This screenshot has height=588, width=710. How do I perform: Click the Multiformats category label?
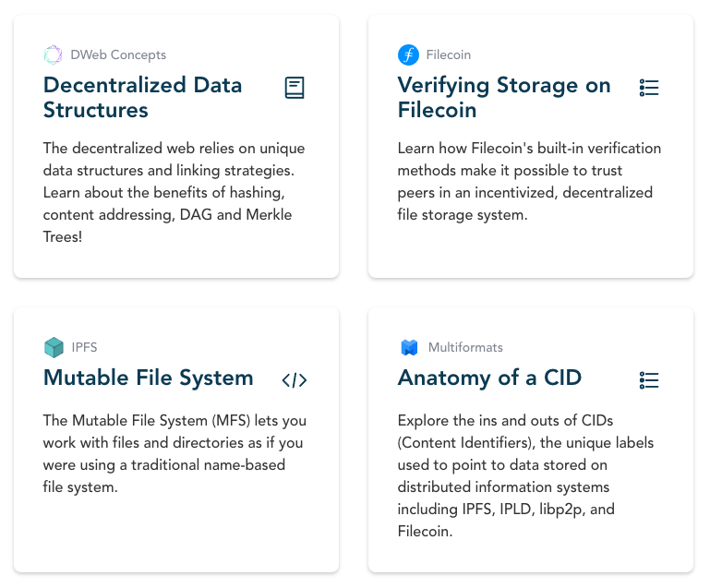tap(465, 347)
